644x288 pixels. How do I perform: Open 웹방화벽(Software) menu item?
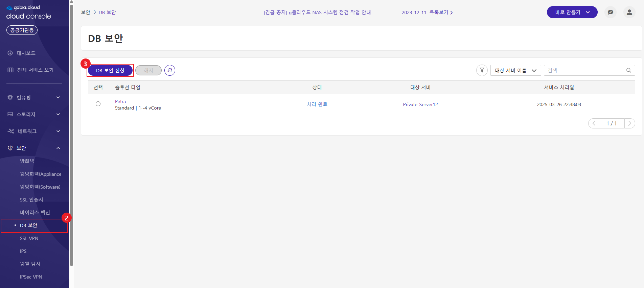pos(40,187)
